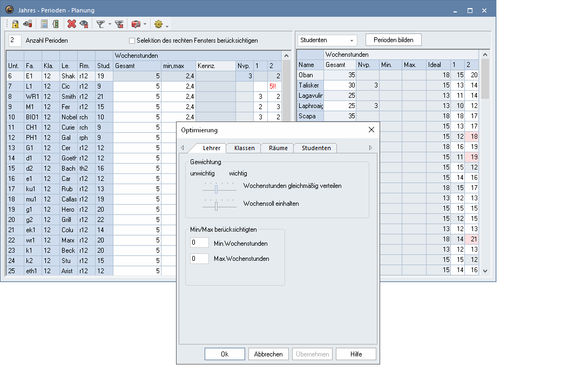Click the up arrow of right table scrollbar
Viewport: 588px width, 378px height.
[485, 55]
